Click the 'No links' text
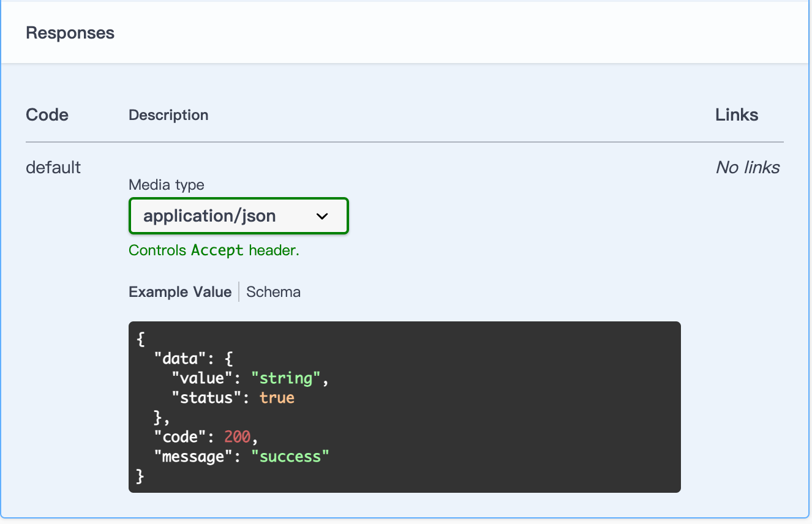The image size is (812, 524). [748, 168]
